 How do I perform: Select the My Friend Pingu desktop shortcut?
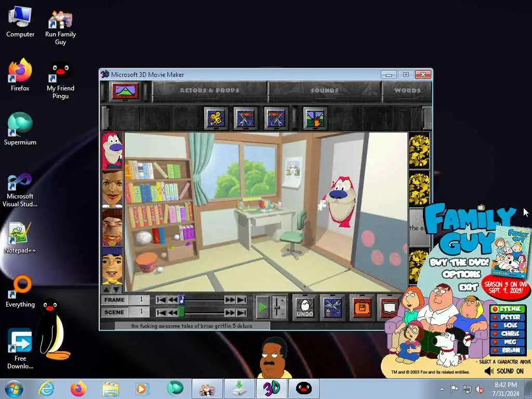coord(60,80)
